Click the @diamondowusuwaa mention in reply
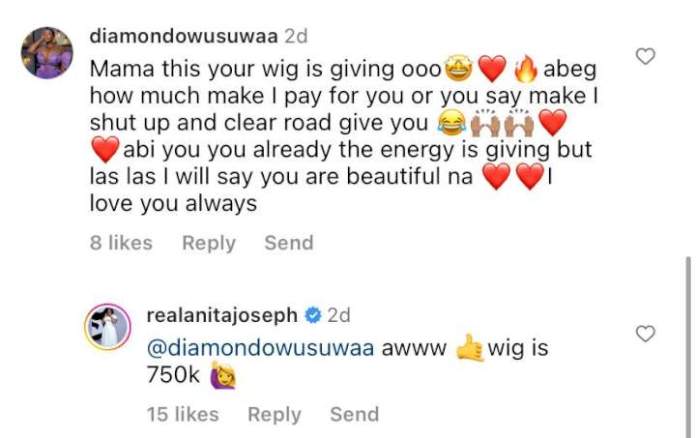 [261, 348]
